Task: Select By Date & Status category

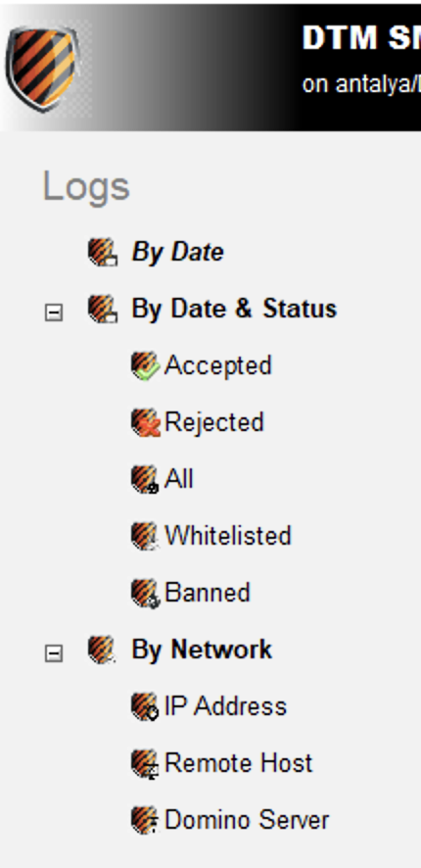Action: (x=234, y=309)
